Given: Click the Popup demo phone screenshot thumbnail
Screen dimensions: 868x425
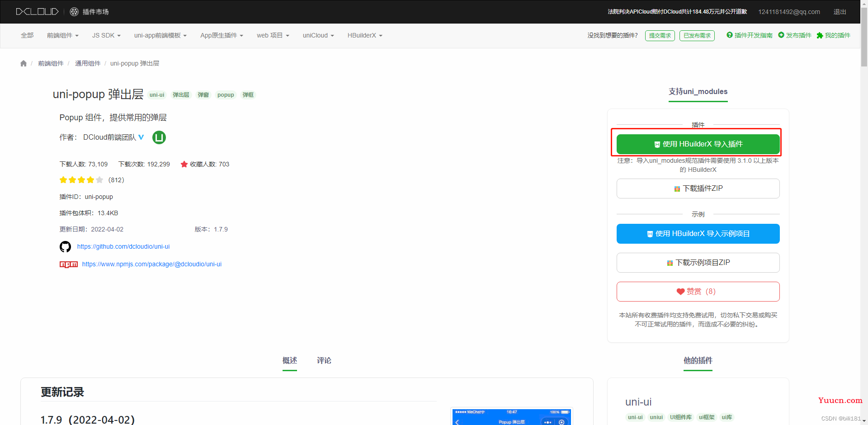Looking at the screenshot, I should pos(512,416).
